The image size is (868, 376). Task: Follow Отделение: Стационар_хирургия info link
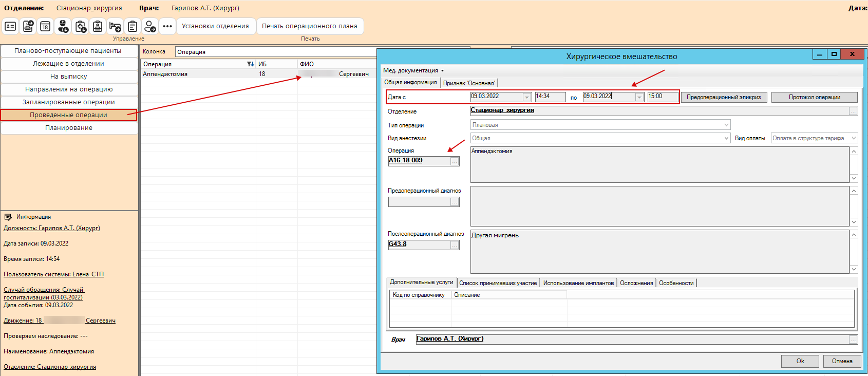[50, 367]
